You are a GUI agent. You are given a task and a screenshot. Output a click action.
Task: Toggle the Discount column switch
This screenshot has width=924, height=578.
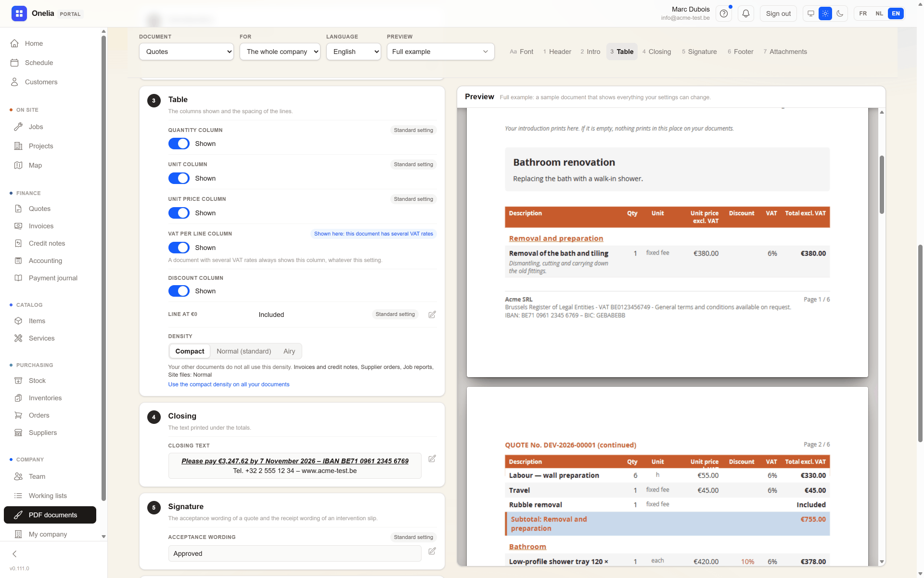(179, 291)
